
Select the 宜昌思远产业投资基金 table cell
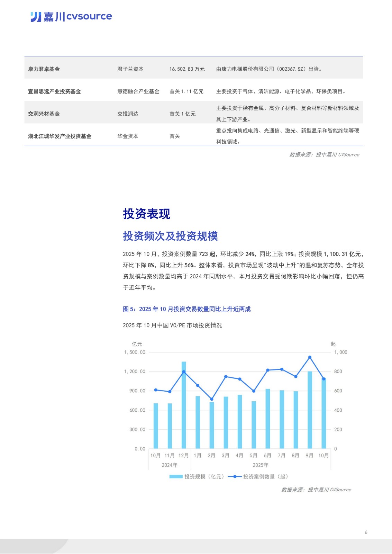click(54, 91)
